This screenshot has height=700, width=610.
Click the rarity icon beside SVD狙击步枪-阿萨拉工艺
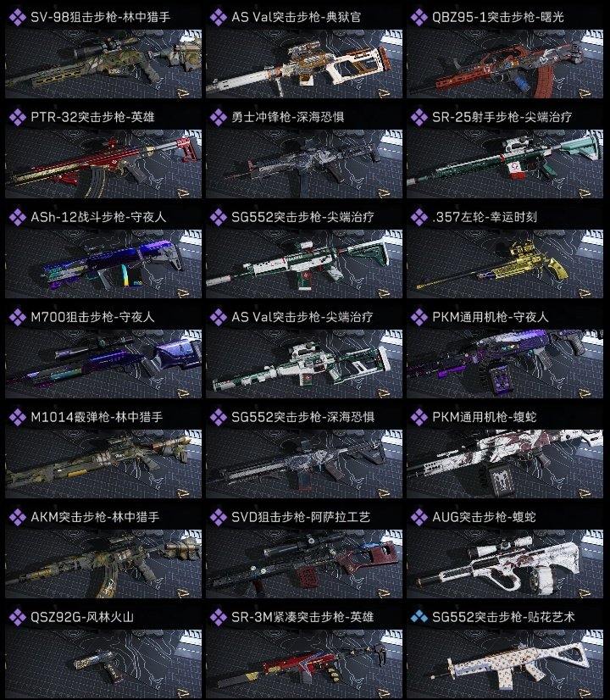tap(219, 518)
